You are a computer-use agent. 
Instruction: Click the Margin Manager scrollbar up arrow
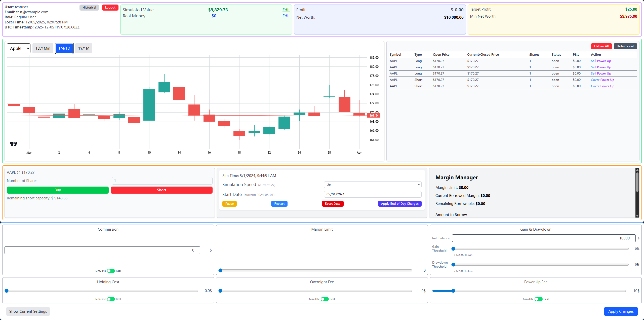pyautogui.click(x=637, y=170)
